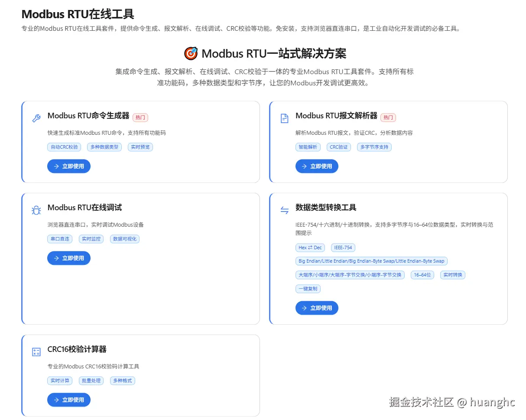
Task: Click the Hex ⇄ Dec tag
Action: [x=310, y=247]
